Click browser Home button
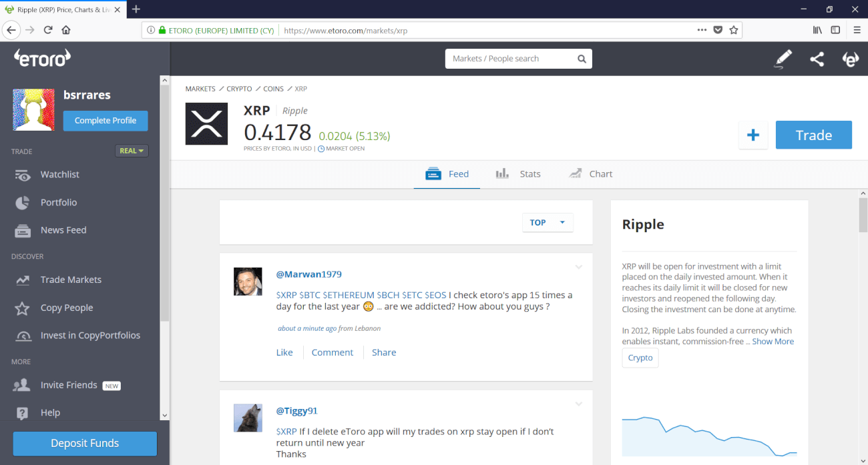868x465 pixels. [x=66, y=30]
